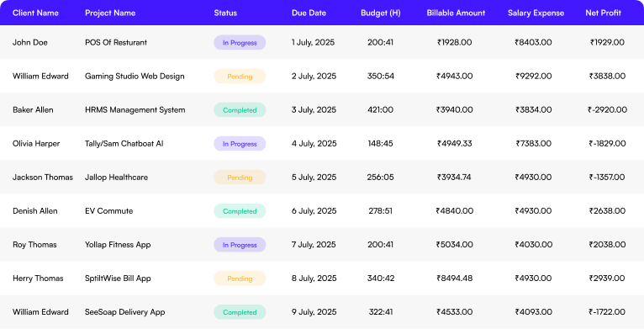Viewport: 644px width, 329px height.
Task: Click the due date 8 July, 2025
Action: [x=314, y=279]
